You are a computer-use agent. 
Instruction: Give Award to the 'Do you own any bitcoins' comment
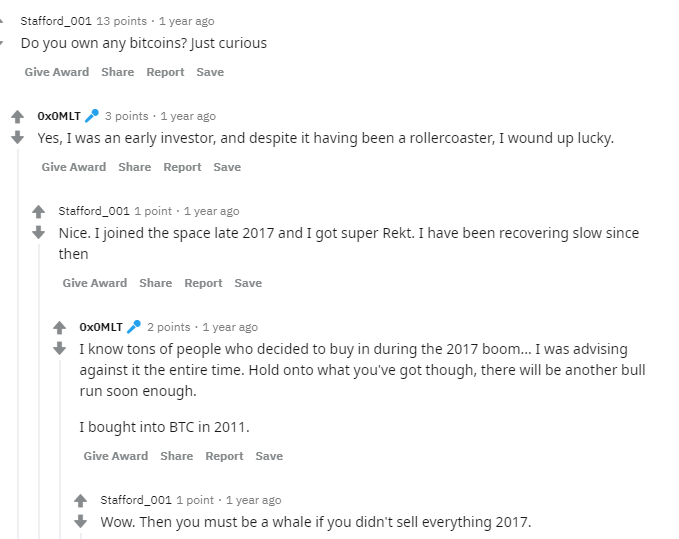coord(57,72)
